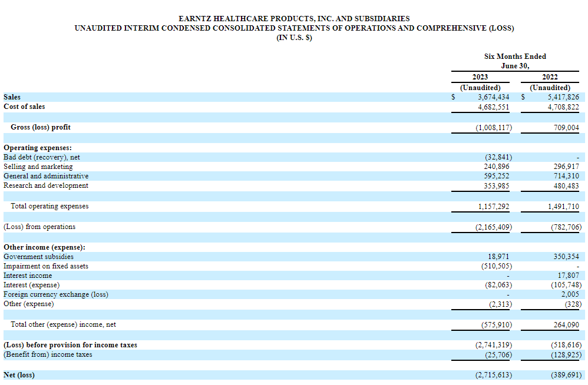
Task: Click 'Other income (expense):' heading
Action: 44,247
